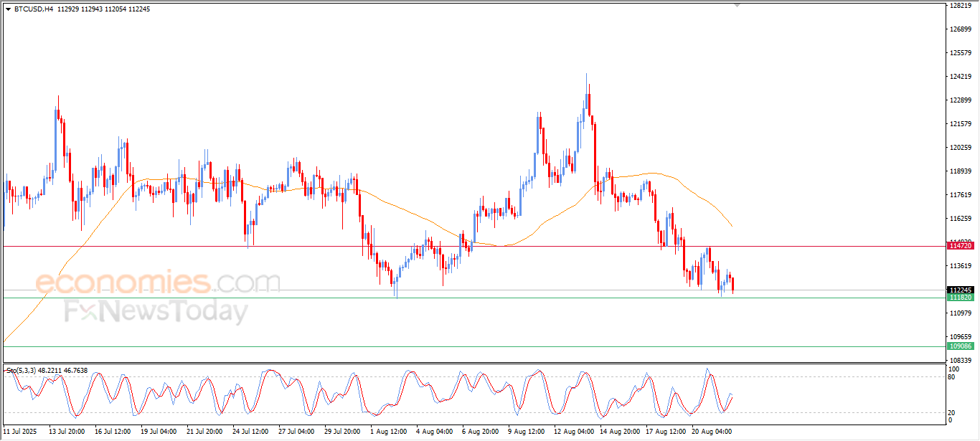Click the 9 Aug 12:00 time label

[x=527, y=432]
